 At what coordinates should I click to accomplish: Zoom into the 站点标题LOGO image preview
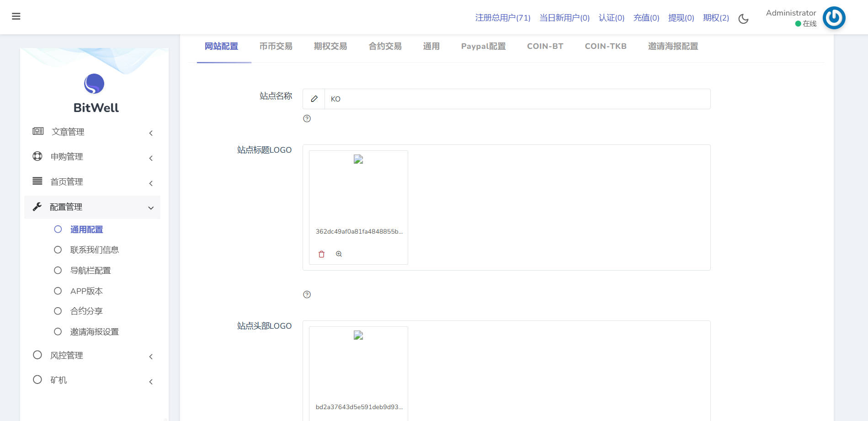[x=339, y=254]
